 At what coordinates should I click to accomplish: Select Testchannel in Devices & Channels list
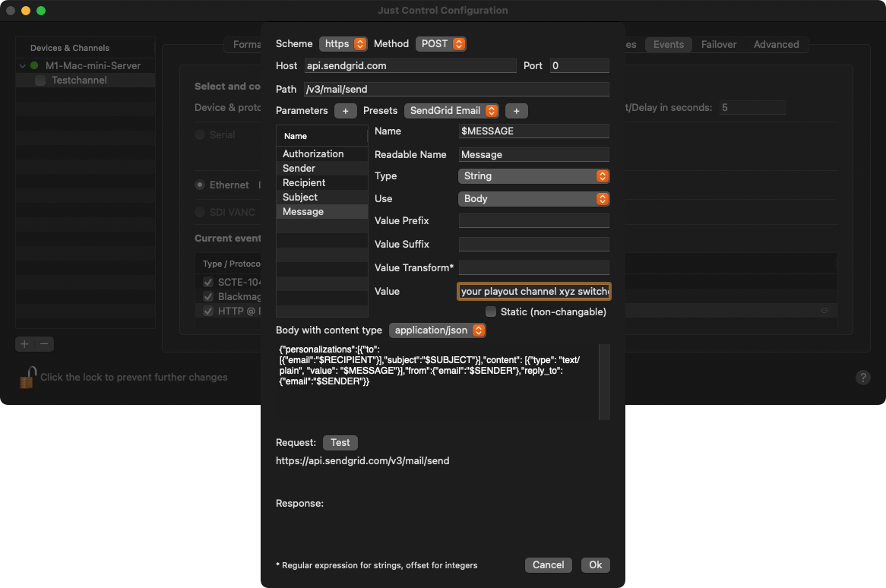click(85, 81)
